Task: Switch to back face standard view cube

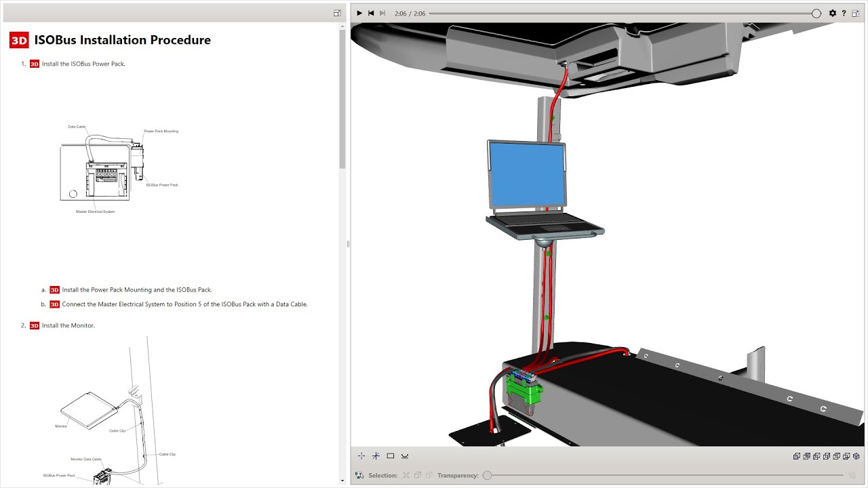Action: tap(807, 456)
